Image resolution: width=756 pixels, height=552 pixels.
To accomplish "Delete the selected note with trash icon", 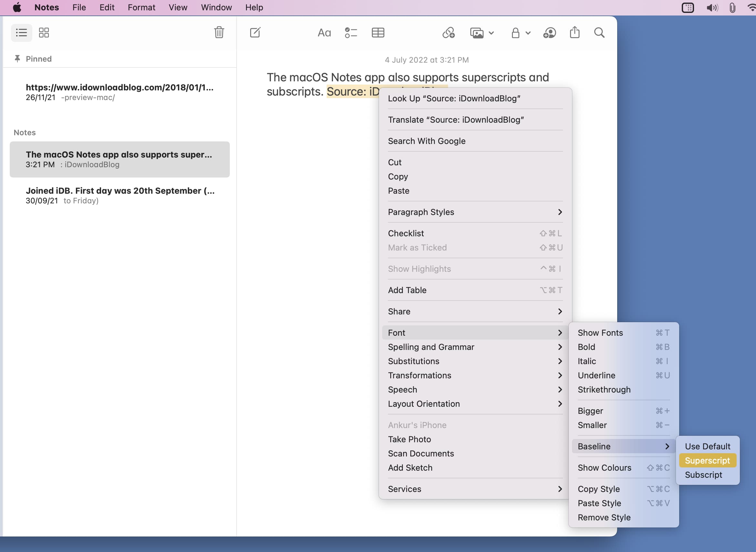I will (219, 32).
